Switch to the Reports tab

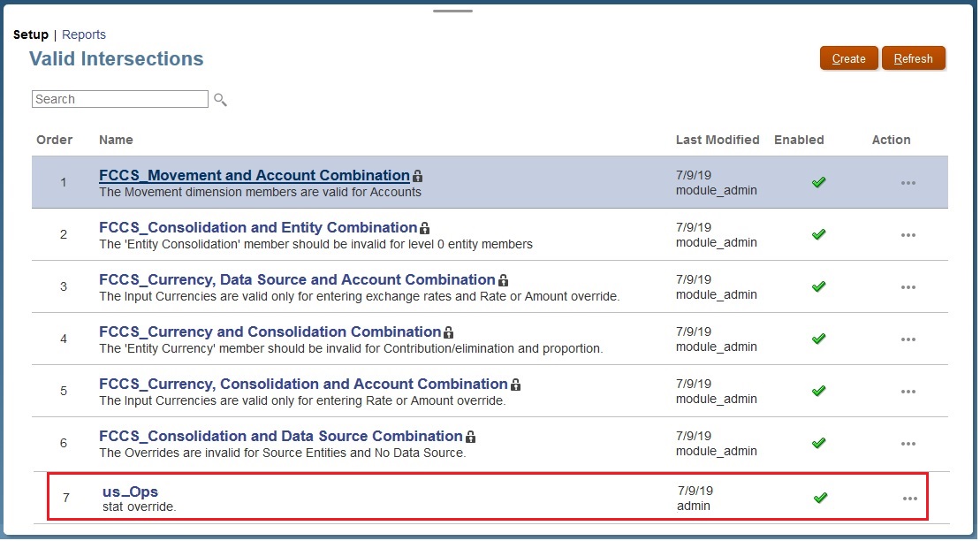84,35
